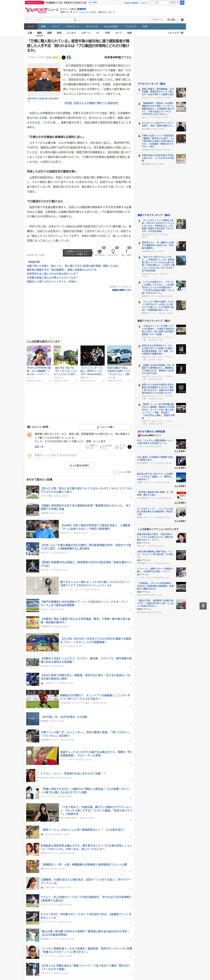Screen dimensions: 210x980
Task: Click the top web search input field
Action: pos(158,3)
